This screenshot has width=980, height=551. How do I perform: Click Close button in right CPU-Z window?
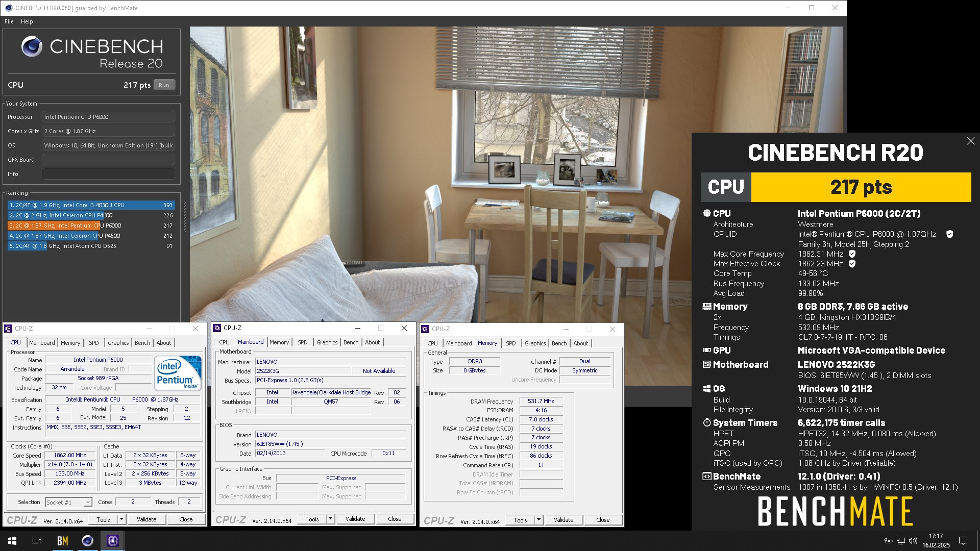[603, 520]
